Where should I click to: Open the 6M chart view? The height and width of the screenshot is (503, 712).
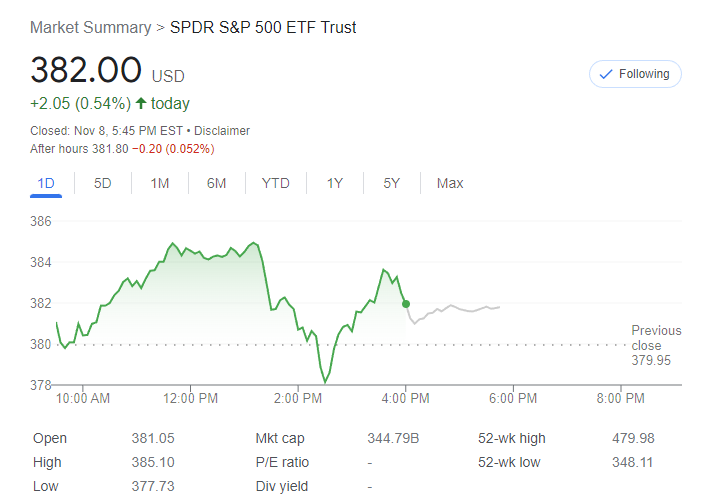(216, 183)
